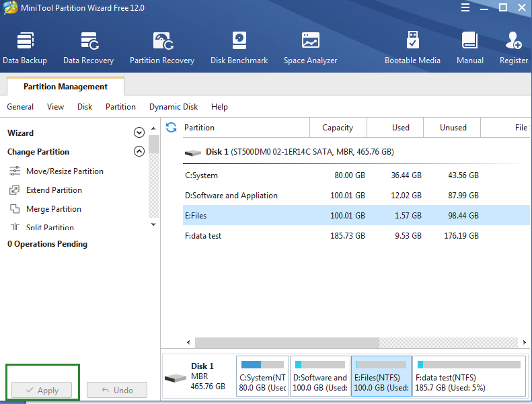Select the Disk 1 header row
This screenshot has width=532, height=404.
point(356,152)
